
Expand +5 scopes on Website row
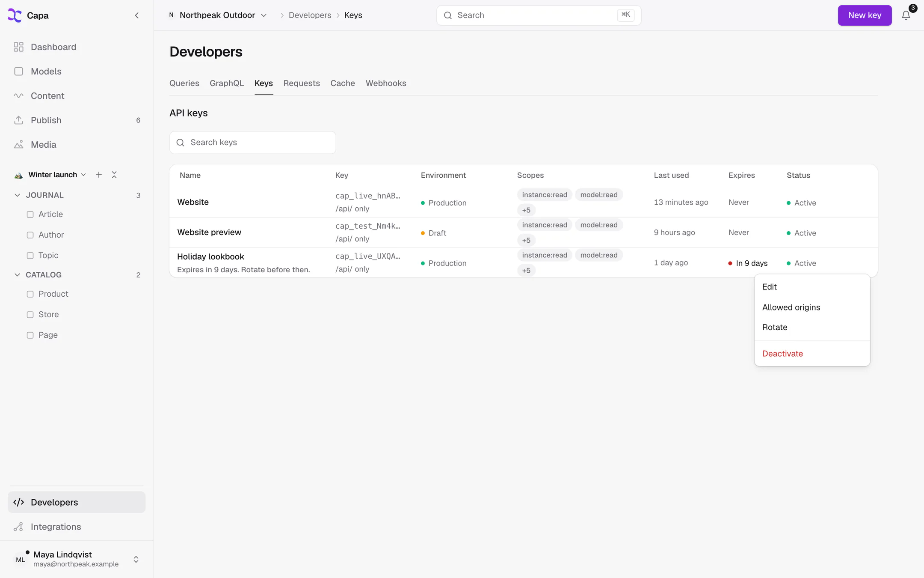point(526,210)
